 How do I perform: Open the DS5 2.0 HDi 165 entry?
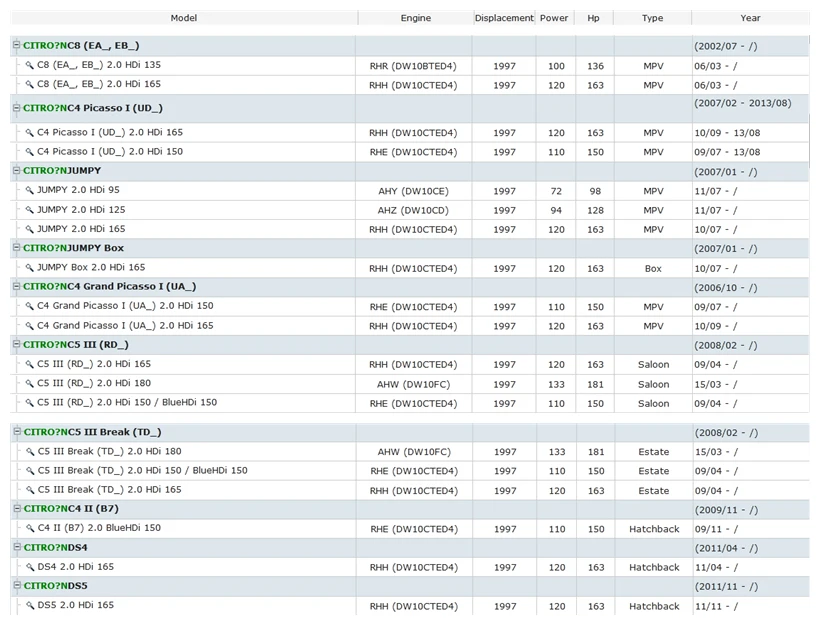click(x=76, y=605)
